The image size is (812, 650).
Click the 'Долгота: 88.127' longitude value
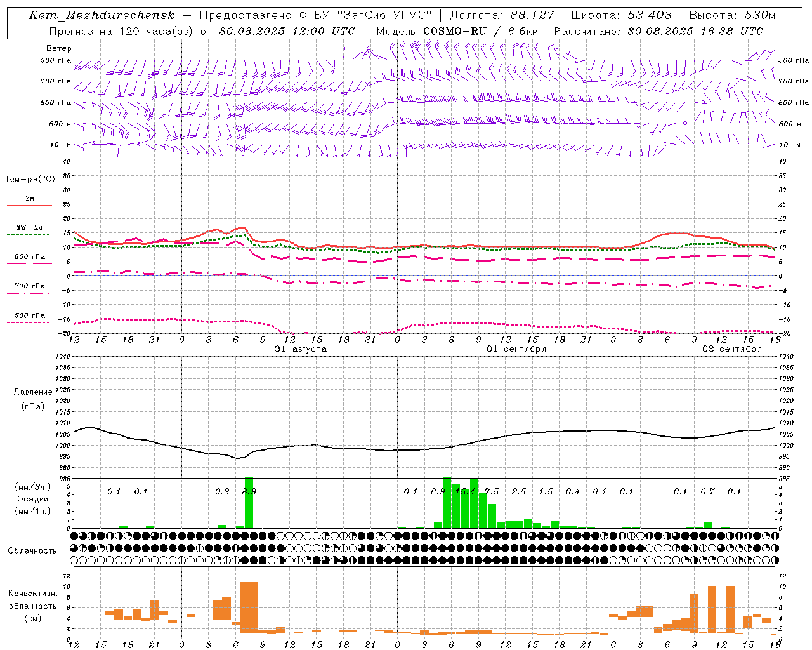(502, 15)
